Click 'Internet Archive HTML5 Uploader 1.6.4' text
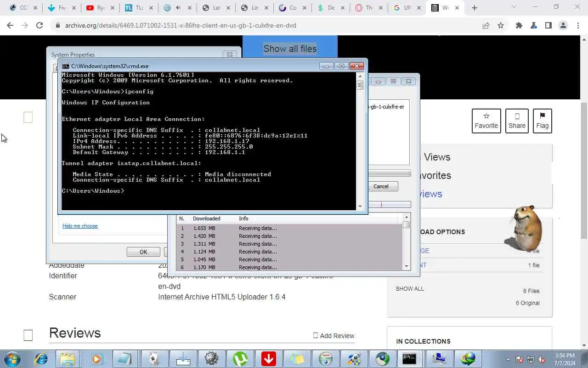 click(x=222, y=297)
